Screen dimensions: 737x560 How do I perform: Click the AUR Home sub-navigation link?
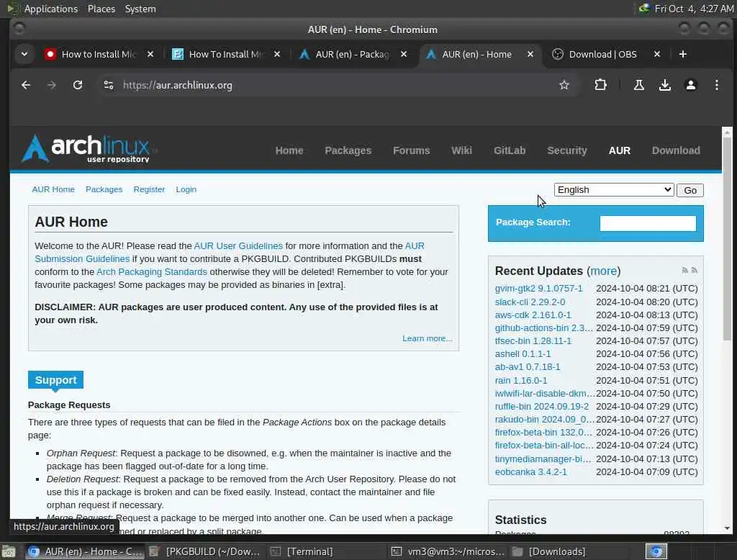pos(53,189)
